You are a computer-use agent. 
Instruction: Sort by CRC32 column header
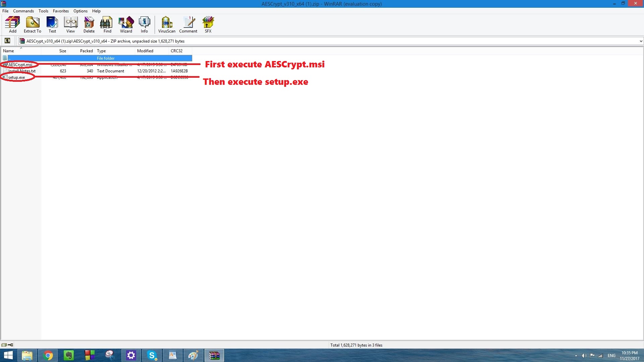(x=180, y=51)
